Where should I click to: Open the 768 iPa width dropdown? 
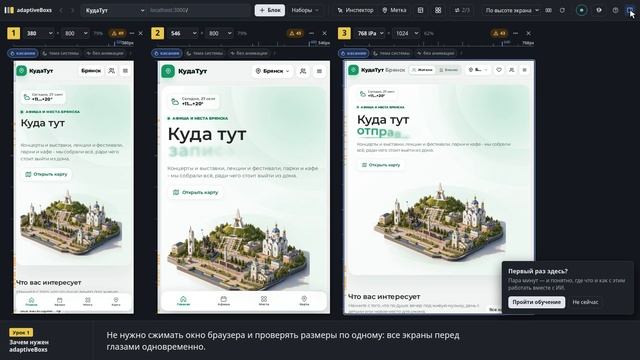(370, 33)
